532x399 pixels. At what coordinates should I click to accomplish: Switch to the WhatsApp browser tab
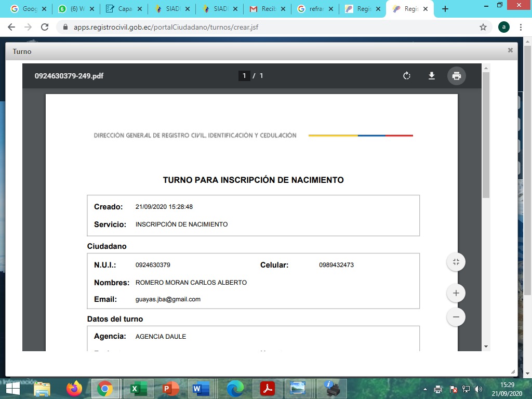coord(73,9)
